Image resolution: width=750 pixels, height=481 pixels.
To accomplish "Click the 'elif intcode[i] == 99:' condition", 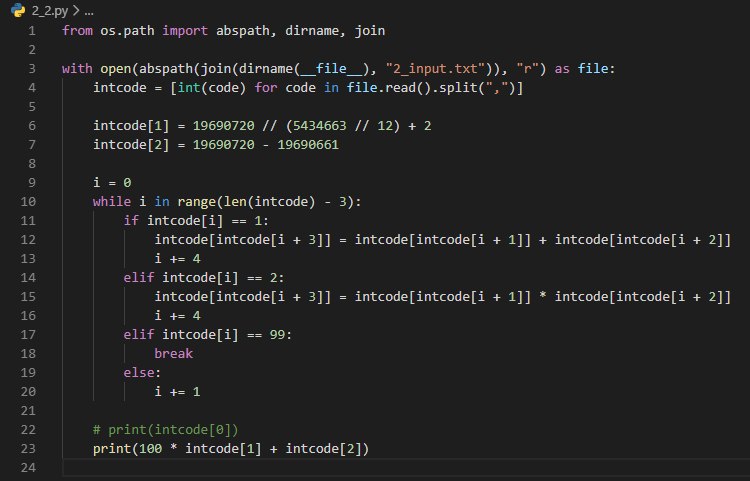I will [x=208, y=335].
